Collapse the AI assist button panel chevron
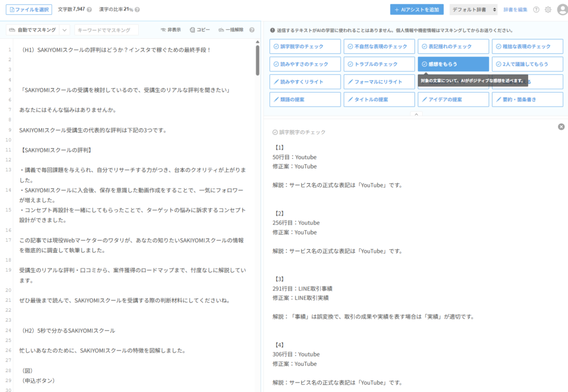This screenshot has width=568, height=392. click(x=416, y=114)
